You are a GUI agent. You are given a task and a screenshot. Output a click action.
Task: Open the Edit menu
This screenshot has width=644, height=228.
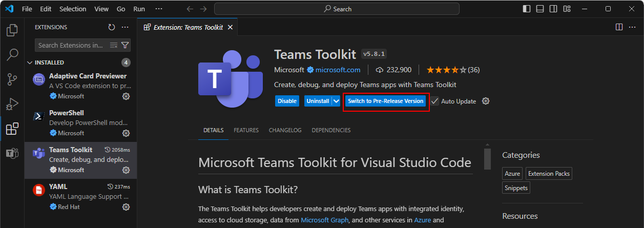pos(46,9)
